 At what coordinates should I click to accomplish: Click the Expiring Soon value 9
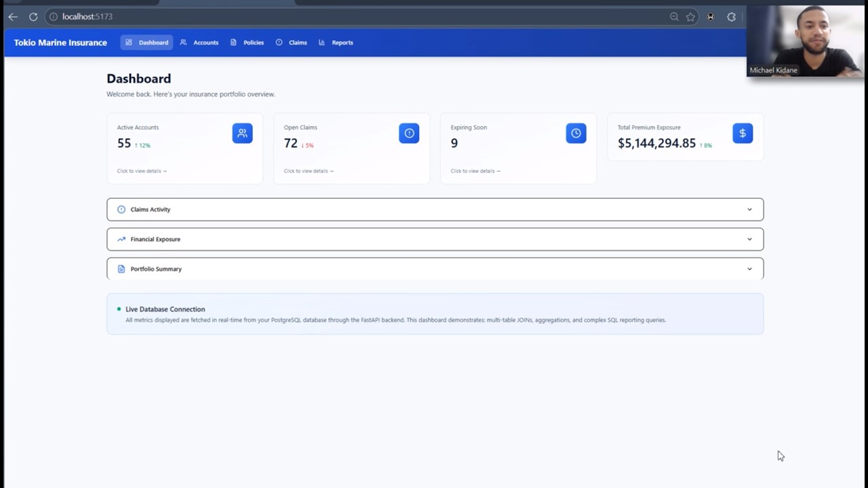pyautogui.click(x=454, y=143)
